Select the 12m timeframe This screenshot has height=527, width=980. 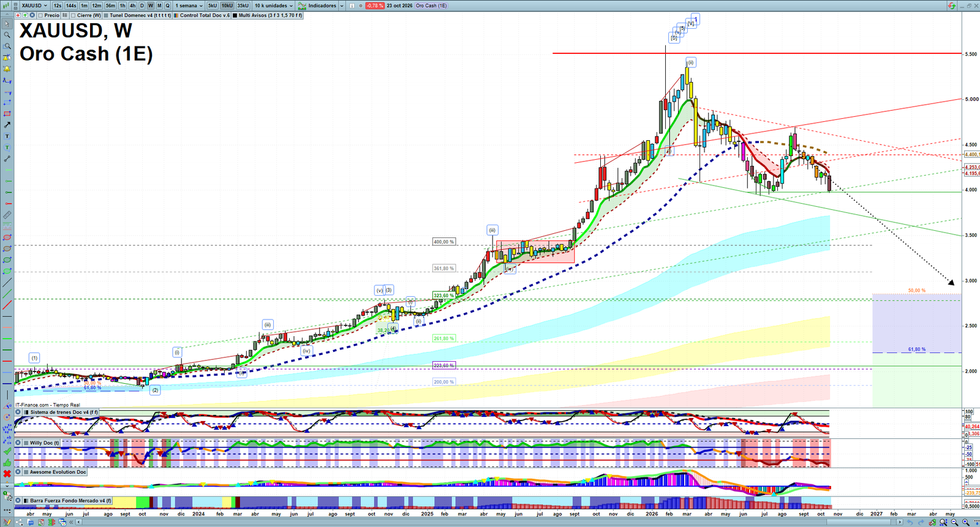coord(97,6)
